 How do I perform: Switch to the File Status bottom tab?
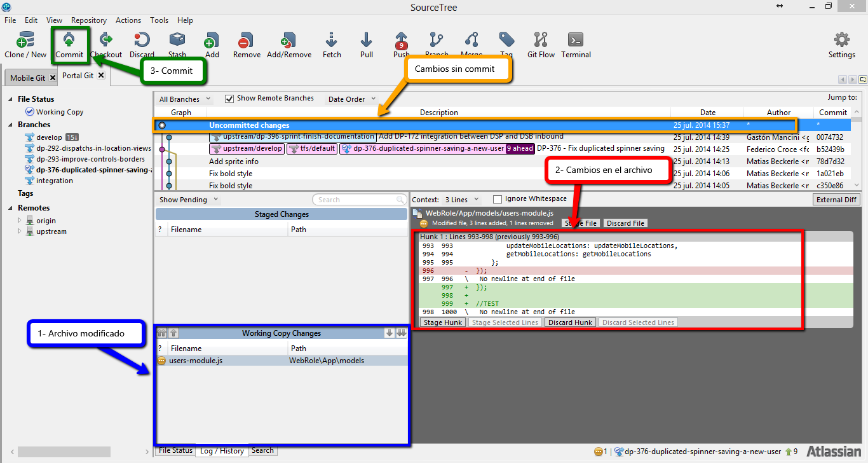[176, 450]
